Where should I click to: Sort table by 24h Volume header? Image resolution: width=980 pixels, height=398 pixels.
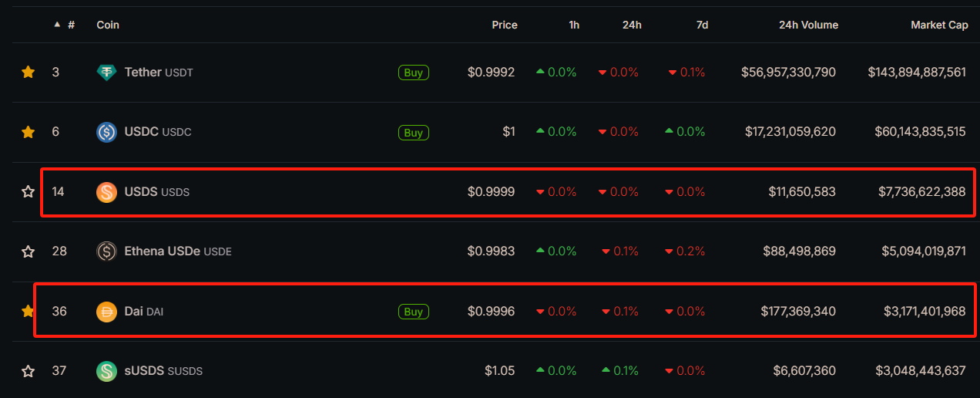coord(808,25)
